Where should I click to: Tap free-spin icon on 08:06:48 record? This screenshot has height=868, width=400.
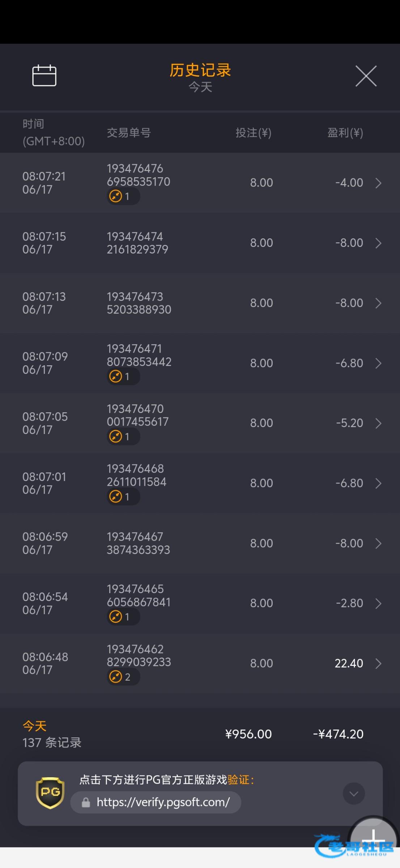pos(116,677)
